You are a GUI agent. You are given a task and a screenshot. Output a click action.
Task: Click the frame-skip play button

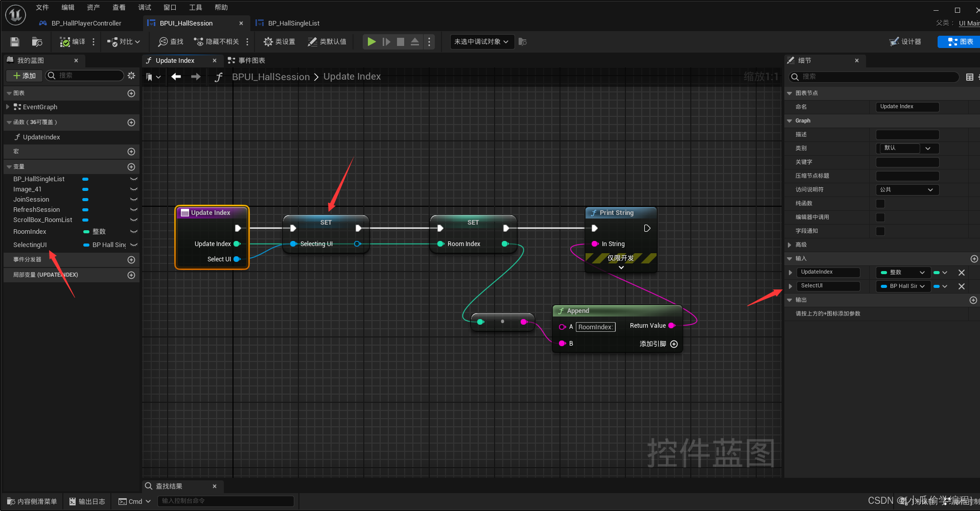pos(386,42)
